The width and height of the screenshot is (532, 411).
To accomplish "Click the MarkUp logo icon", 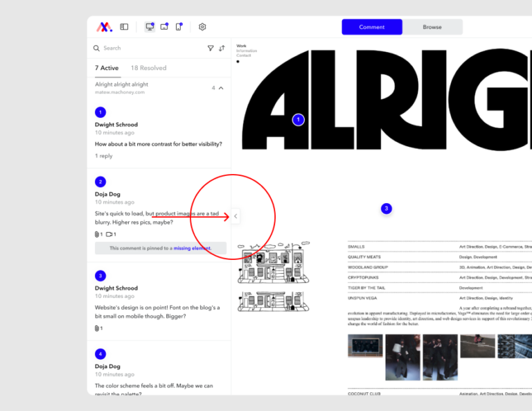I will coord(104,27).
